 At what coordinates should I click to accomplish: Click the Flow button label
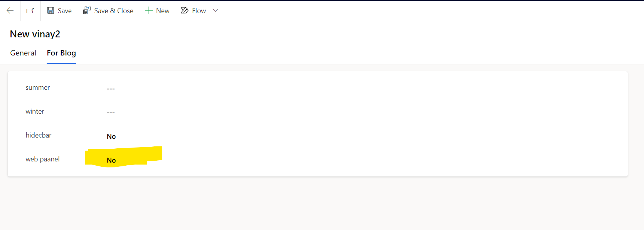coord(199,11)
